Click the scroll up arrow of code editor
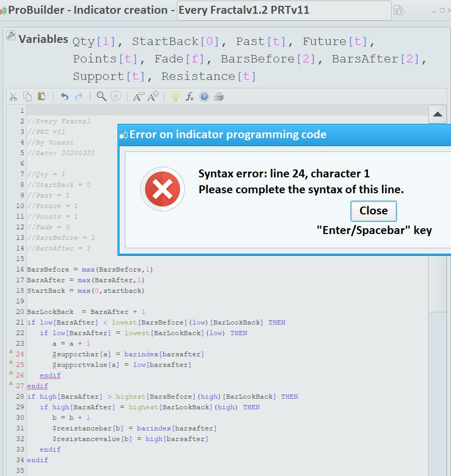 pos(437,114)
